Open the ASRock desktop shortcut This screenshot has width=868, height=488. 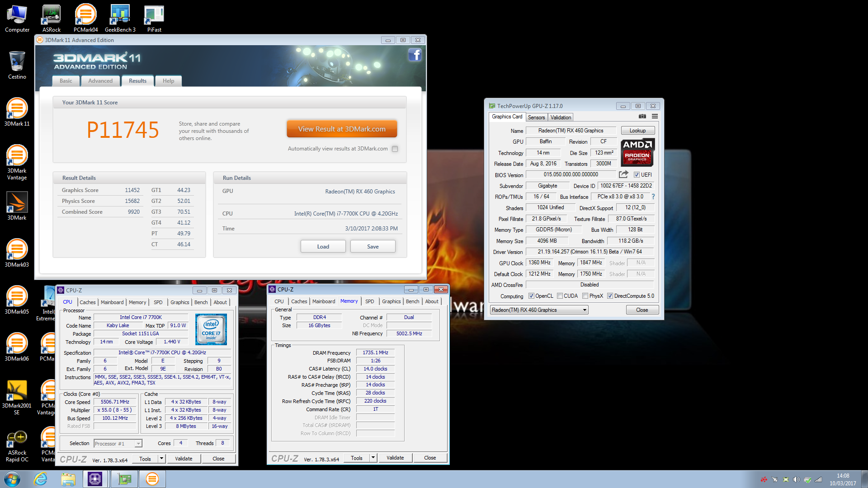[x=52, y=19]
